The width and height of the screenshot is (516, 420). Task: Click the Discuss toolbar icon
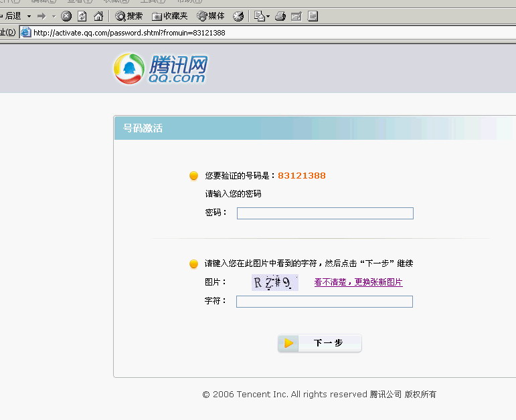click(x=313, y=16)
